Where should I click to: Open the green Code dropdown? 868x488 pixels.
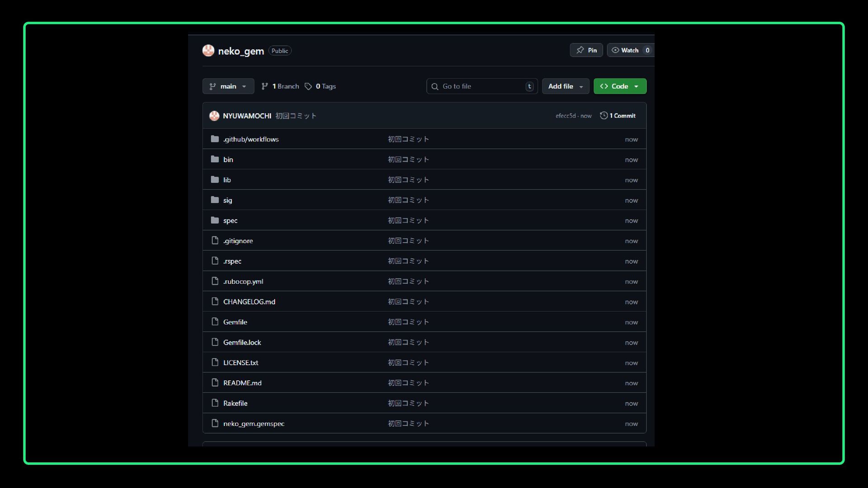[x=619, y=86]
